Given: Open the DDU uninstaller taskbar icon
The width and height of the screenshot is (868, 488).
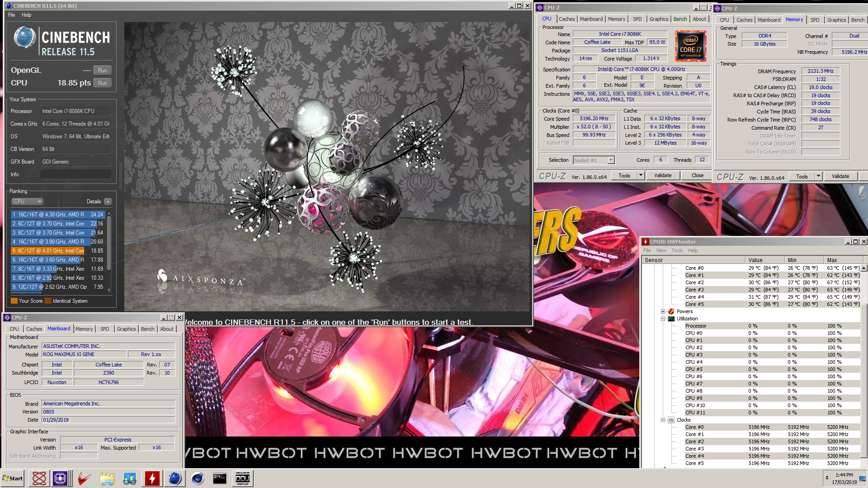Looking at the screenshot, I should tap(242, 478).
